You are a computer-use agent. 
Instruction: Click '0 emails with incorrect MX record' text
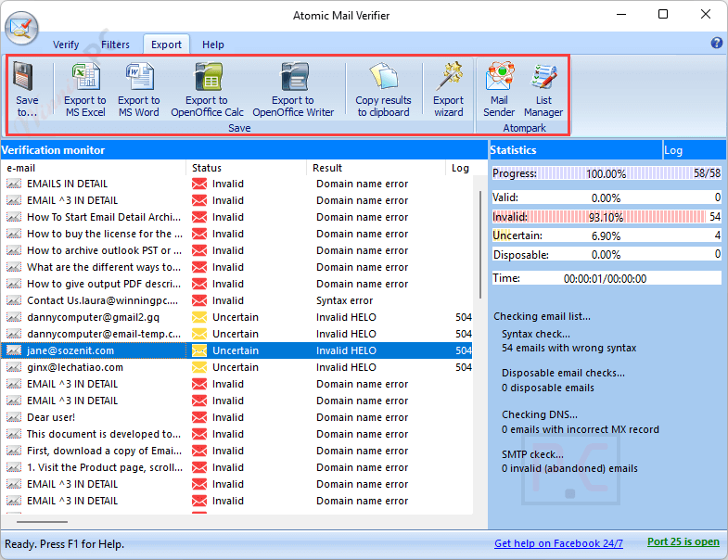click(x=580, y=429)
